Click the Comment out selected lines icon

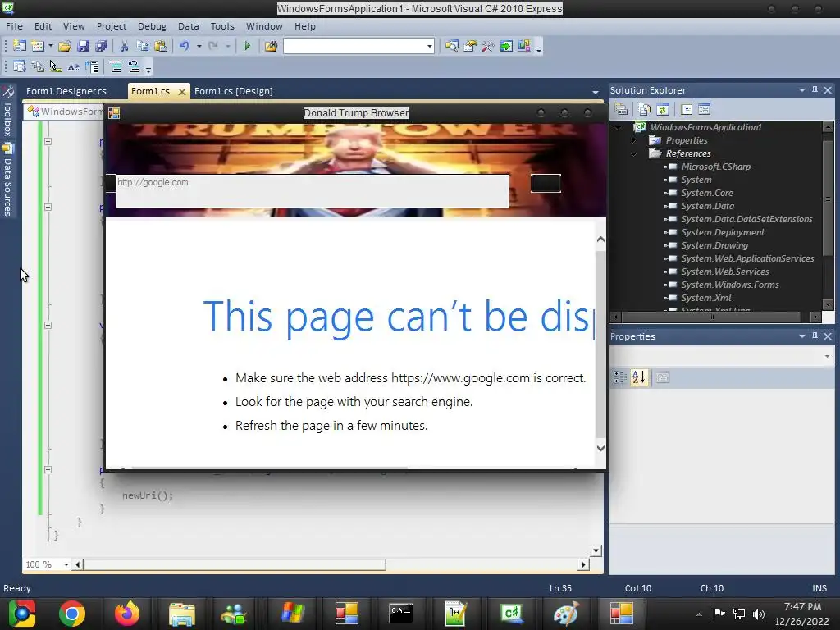[115, 67]
